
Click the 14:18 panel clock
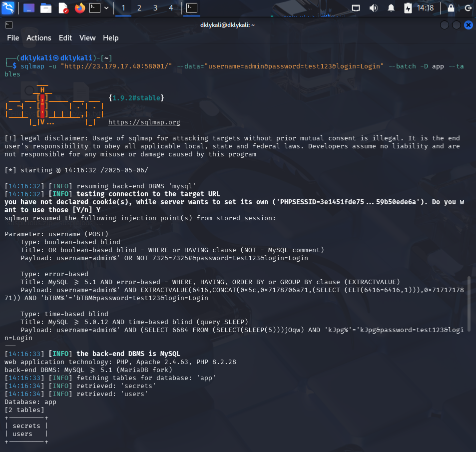pyautogui.click(x=425, y=8)
